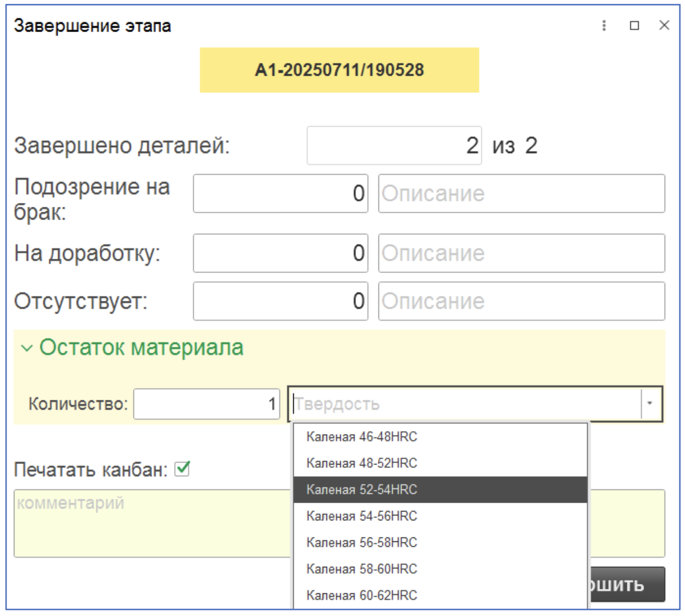Focus the Подозрение на брак count field
Image resolution: width=685 pixels, height=616 pixels.
280,194
